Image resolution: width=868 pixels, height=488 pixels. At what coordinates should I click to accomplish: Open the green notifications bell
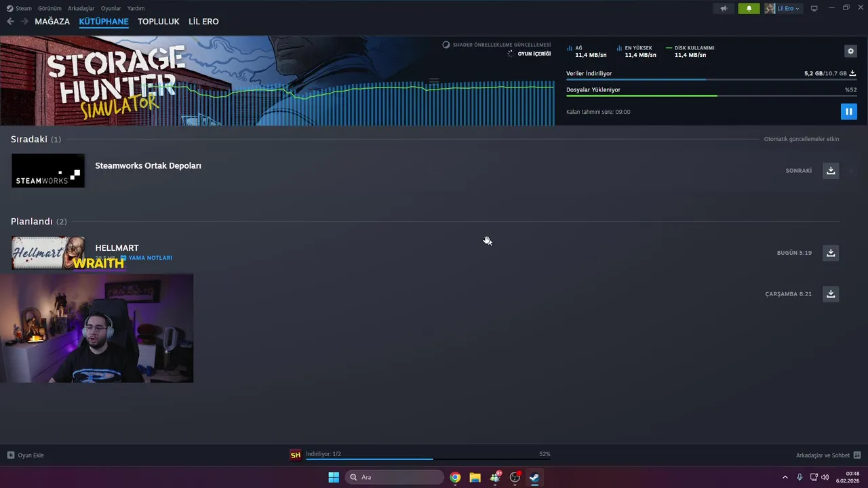[749, 8]
